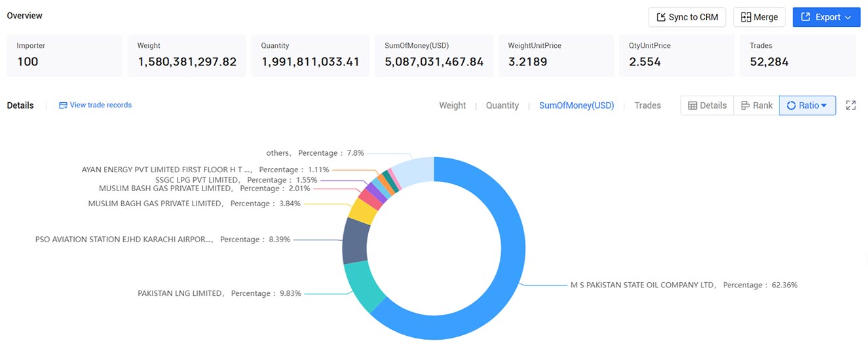
Task: Click the Importer count card showing 100
Action: tap(65, 56)
